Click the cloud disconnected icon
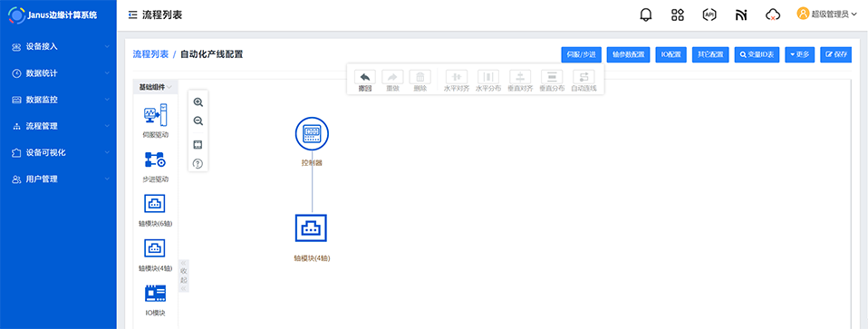The width and height of the screenshot is (868, 329). pyautogui.click(x=772, y=15)
